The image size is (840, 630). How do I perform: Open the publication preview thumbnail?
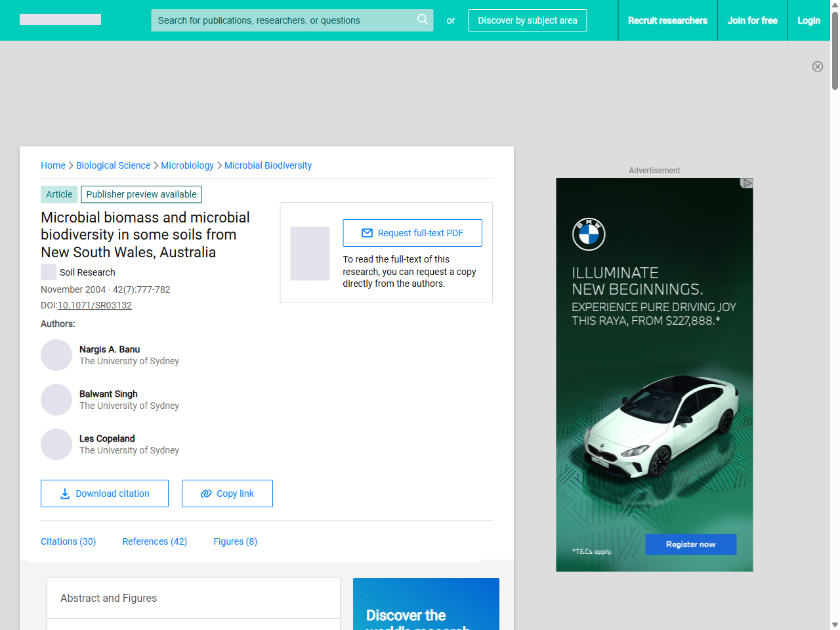coord(310,253)
